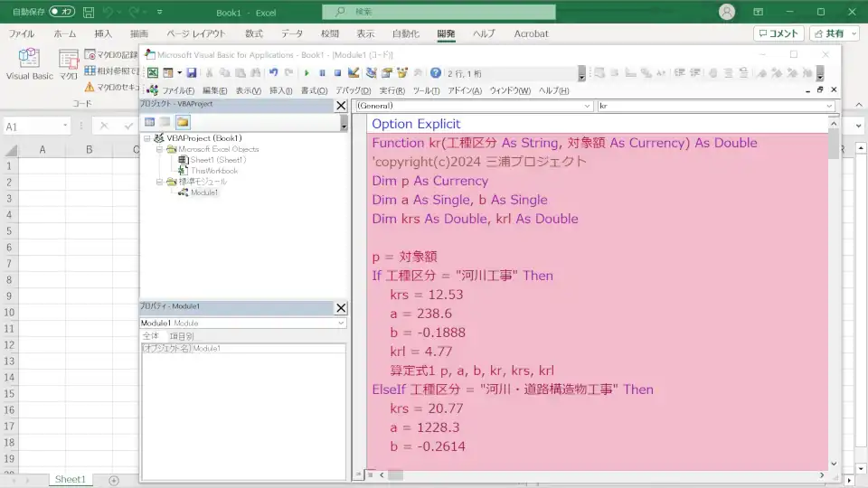Open VBA Help with the question mark icon
Image resolution: width=868 pixels, height=488 pixels.
click(x=436, y=73)
